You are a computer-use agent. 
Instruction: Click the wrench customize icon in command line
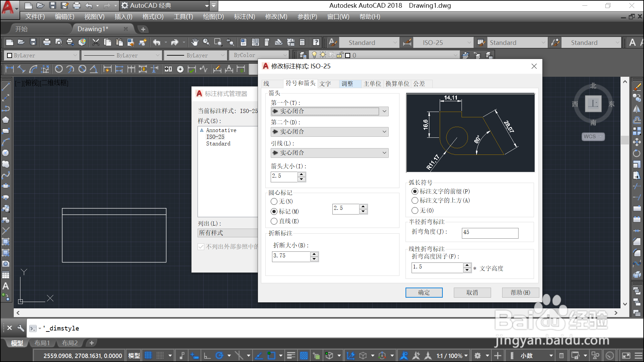point(20,328)
